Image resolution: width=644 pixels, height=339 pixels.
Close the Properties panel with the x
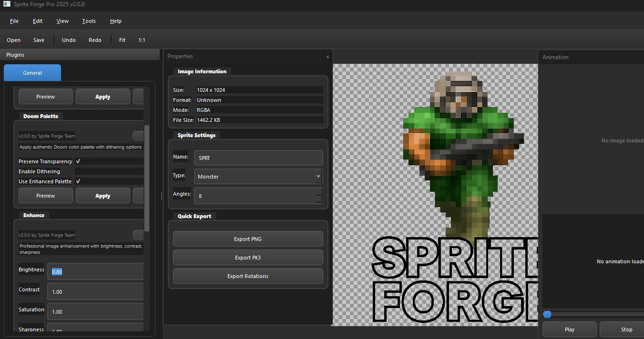click(x=327, y=57)
